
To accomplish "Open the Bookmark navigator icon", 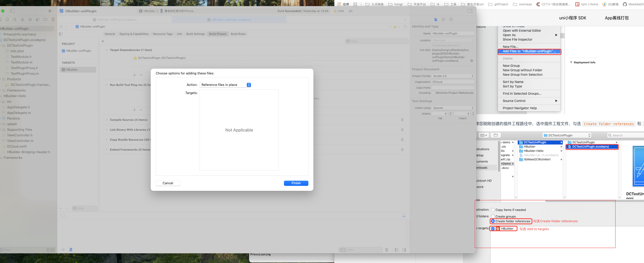I will click(7, 20).
